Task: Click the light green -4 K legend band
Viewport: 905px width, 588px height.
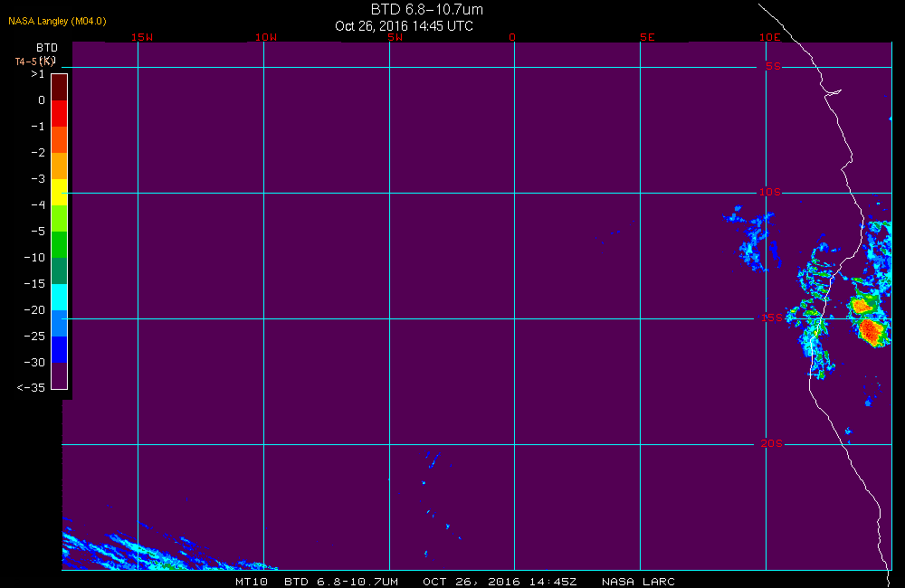Action: 60,218
